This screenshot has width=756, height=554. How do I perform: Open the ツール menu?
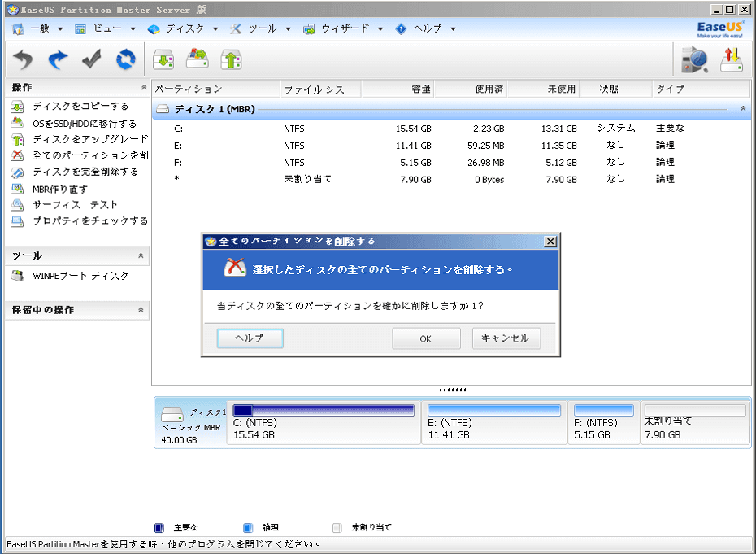point(260,29)
